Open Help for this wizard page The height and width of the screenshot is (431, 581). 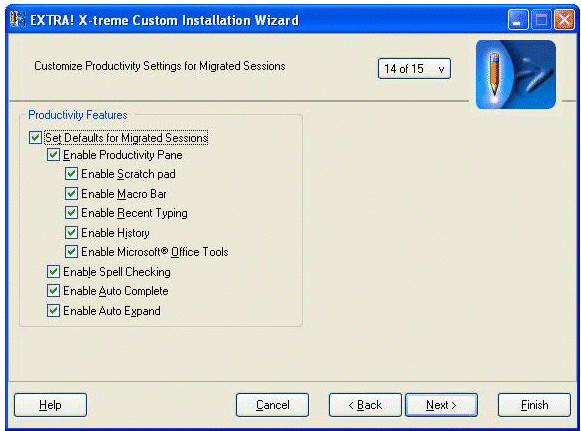click(x=50, y=405)
